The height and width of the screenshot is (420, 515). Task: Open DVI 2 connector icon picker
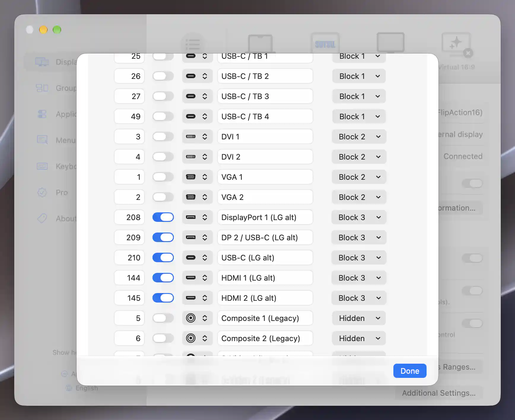tap(197, 157)
